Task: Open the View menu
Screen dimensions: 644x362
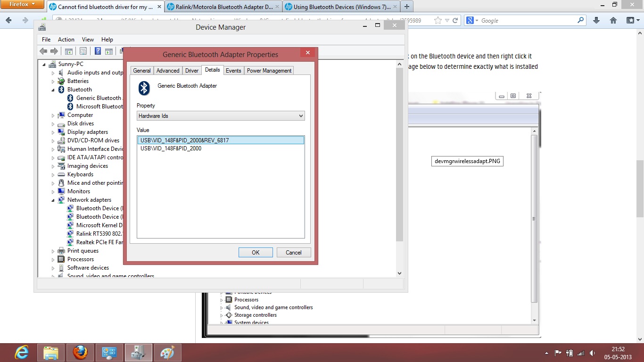Action: pos(88,40)
